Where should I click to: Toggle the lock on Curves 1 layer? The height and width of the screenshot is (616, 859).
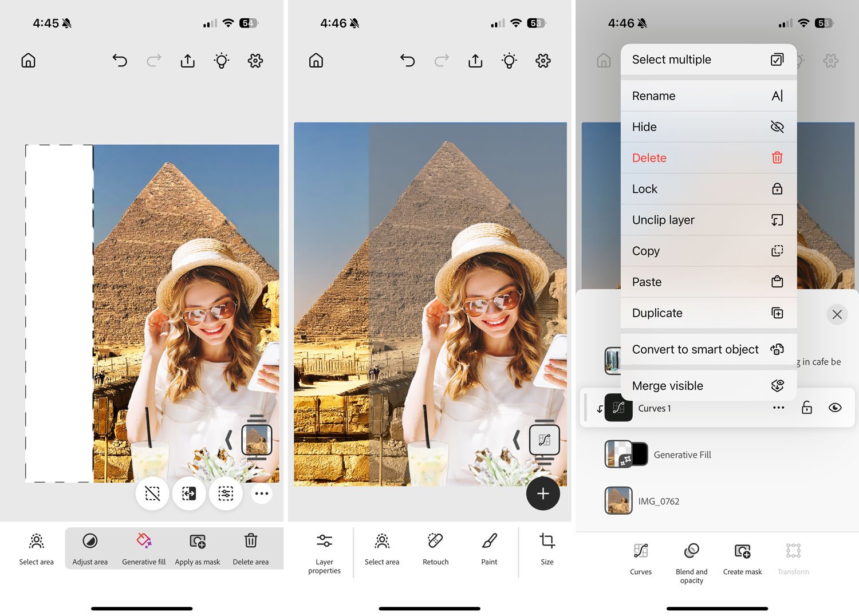pyautogui.click(x=807, y=408)
